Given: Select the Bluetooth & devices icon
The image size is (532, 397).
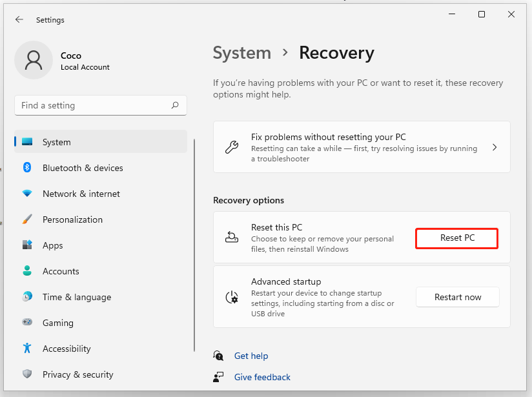Looking at the screenshot, I should click(26, 168).
